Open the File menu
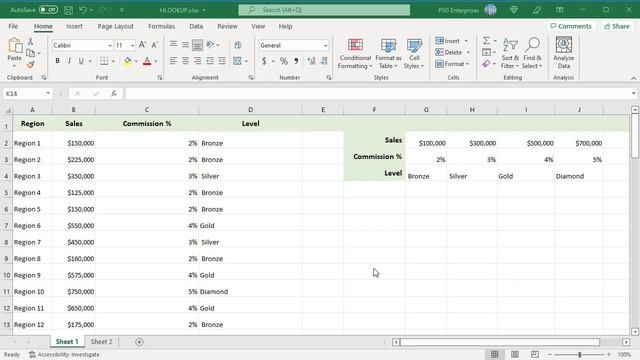 (13, 26)
